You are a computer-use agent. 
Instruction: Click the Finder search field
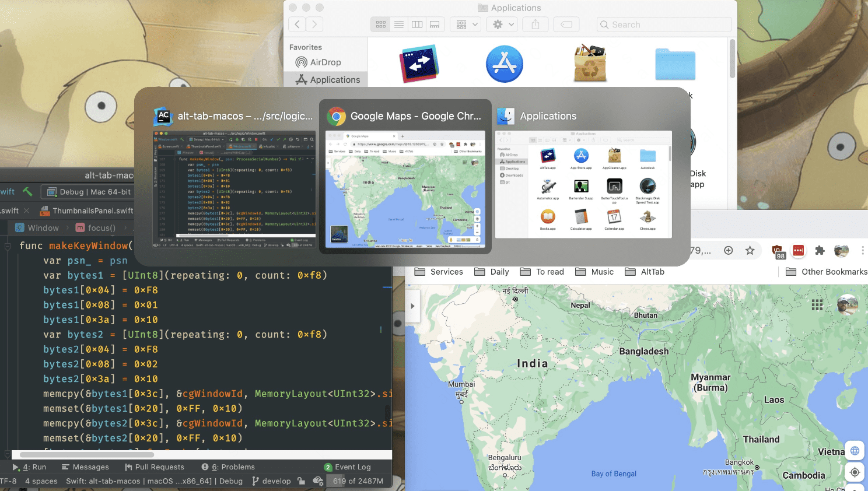664,24
